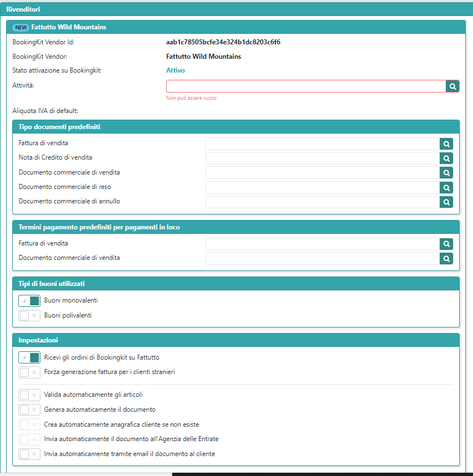Turn off Ricevi gli ordini di Bookingkit
The image size is (473, 476).
pos(29,357)
